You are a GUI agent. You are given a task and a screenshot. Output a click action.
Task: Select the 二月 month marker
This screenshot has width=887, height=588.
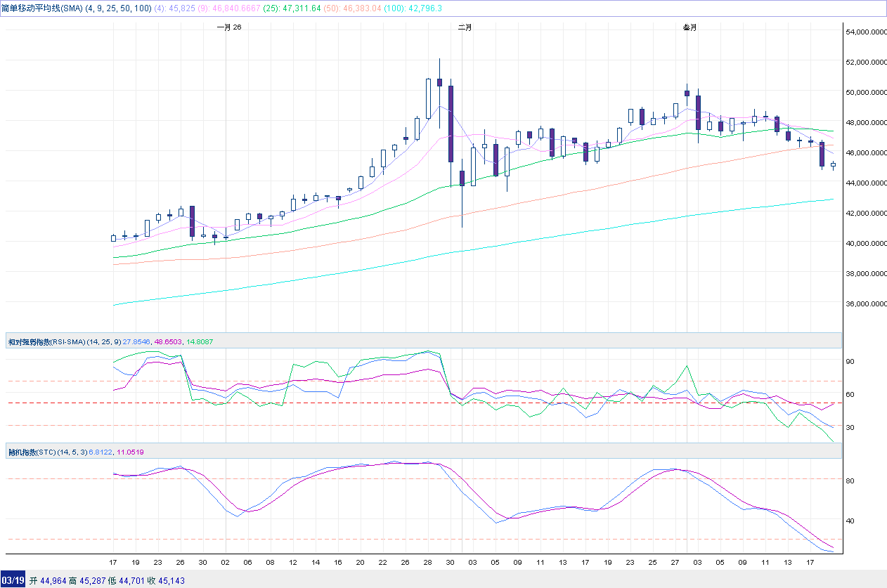click(x=465, y=27)
